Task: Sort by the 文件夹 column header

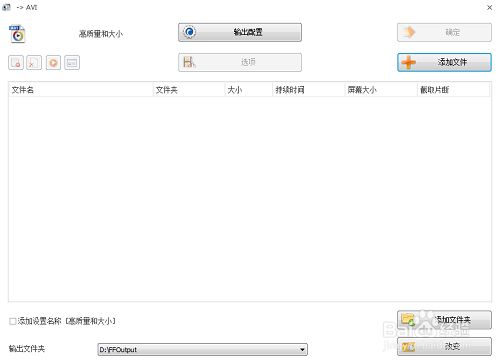Action: pyautogui.click(x=189, y=90)
